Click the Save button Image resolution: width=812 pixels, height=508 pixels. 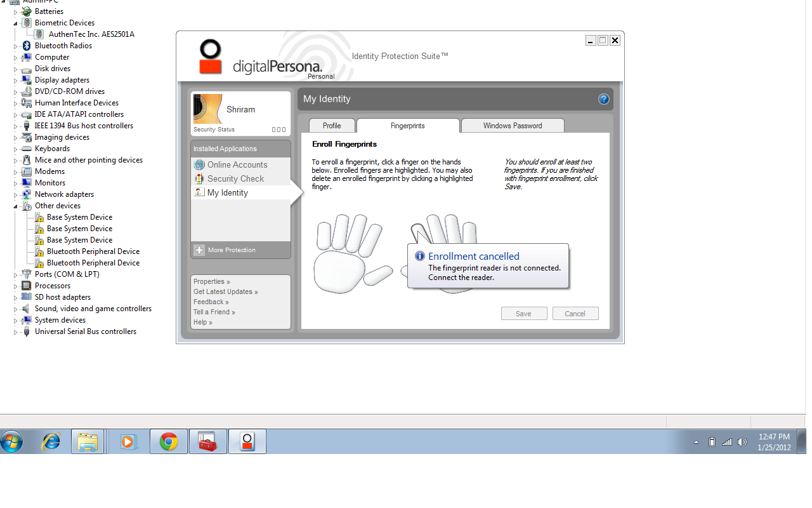[523, 314]
